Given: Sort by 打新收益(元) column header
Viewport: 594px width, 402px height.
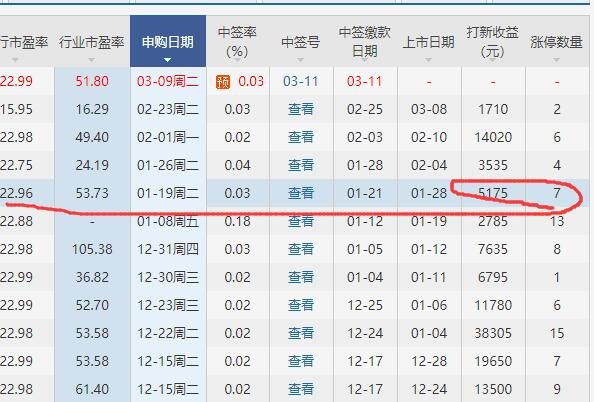Looking at the screenshot, I should point(492,42).
